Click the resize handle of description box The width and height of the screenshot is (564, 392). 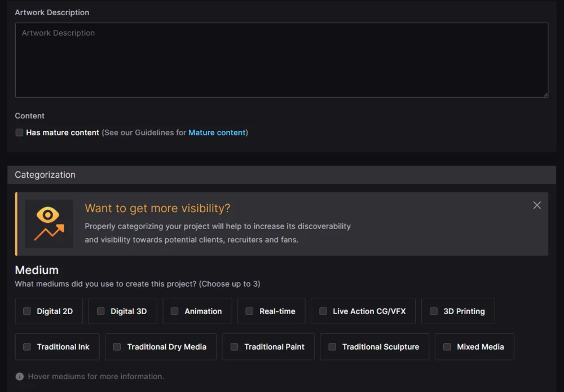(x=545, y=94)
